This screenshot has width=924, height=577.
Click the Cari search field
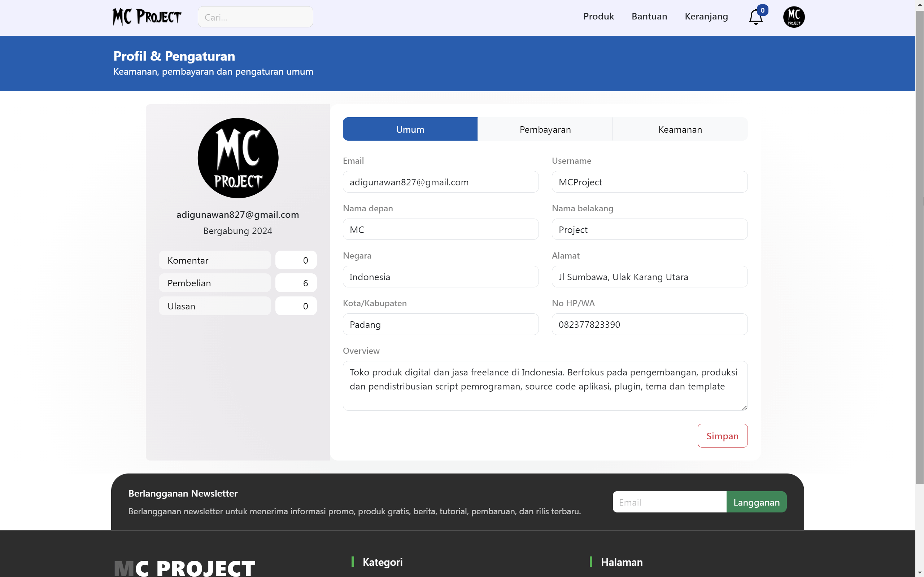255,17
